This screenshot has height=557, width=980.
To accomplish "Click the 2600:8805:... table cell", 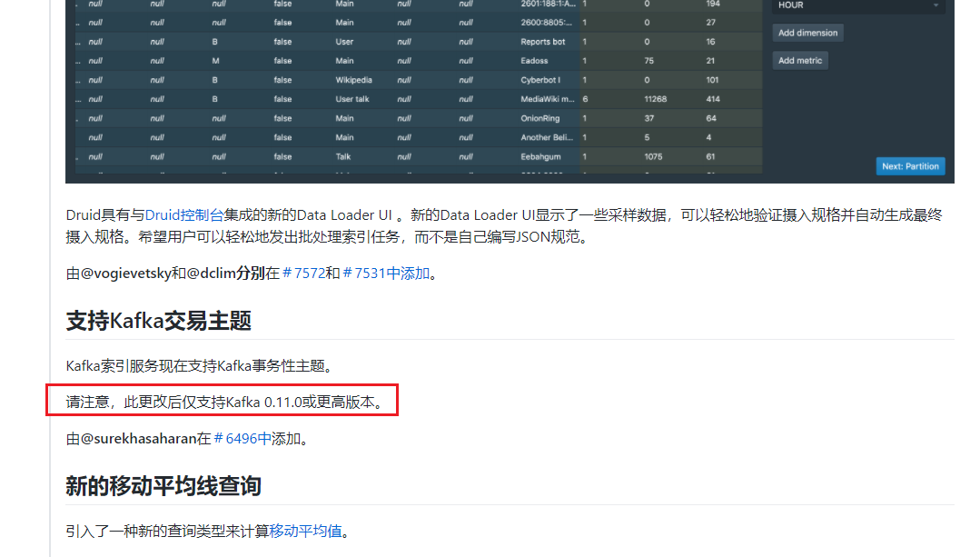I will pyautogui.click(x=546, y=23).
